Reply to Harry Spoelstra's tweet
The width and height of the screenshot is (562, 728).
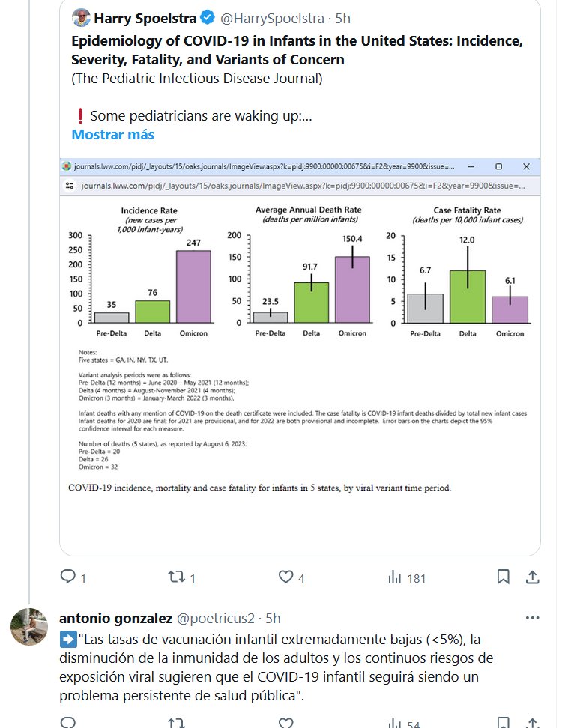pos(68,577)
